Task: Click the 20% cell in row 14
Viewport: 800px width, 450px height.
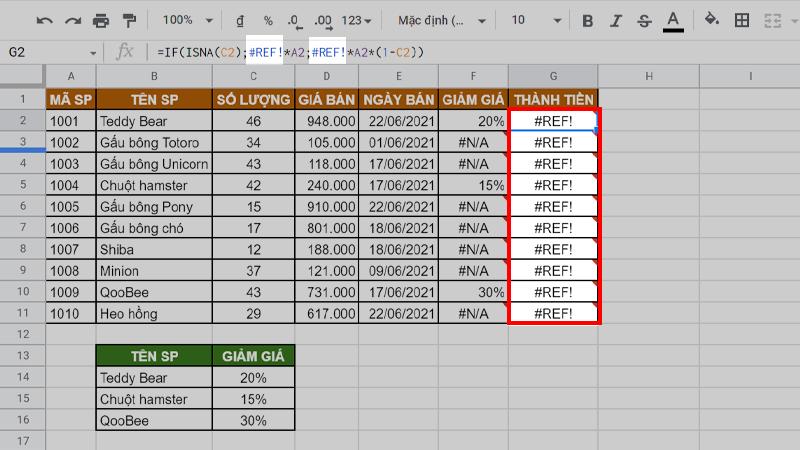Action: coord(254,378)
